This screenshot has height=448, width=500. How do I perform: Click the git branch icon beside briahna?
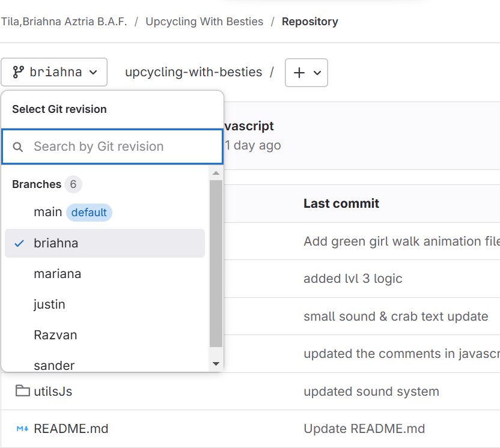coord(18,72)
